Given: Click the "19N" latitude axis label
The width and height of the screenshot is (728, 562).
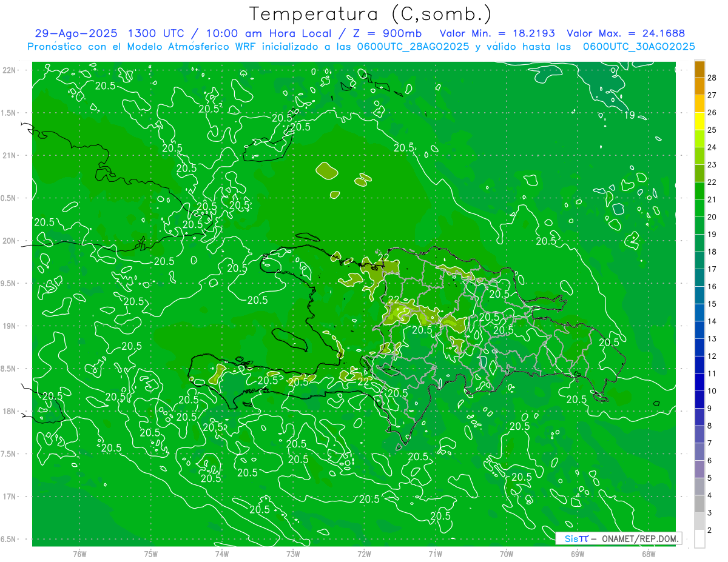Looking at the screenshot, I should click(10, 326).
